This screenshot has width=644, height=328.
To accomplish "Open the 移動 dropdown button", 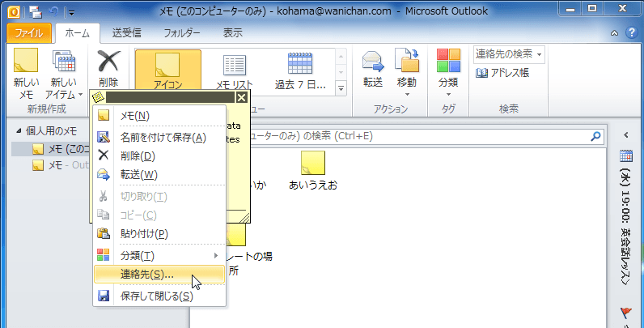I will coord(407,73).
